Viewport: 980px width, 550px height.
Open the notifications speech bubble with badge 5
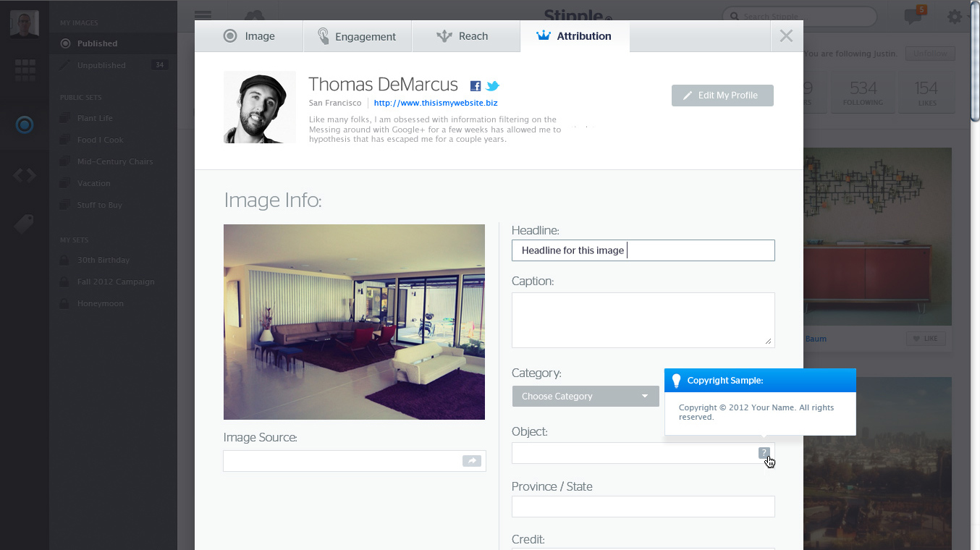coord(913,17)
